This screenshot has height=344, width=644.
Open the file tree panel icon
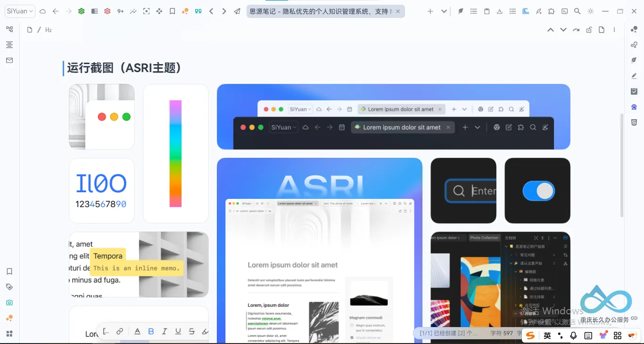point(9,29)
